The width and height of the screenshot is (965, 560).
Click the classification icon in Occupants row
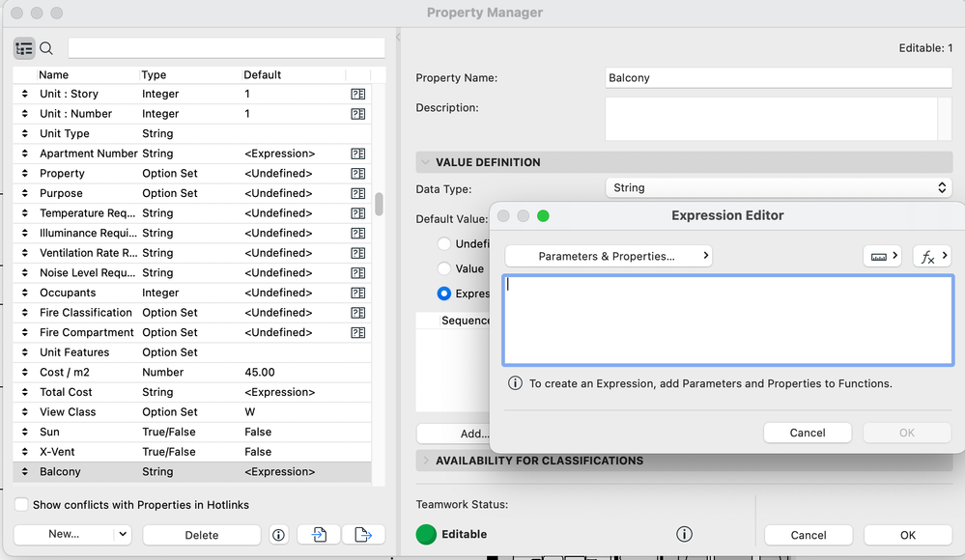358,293
